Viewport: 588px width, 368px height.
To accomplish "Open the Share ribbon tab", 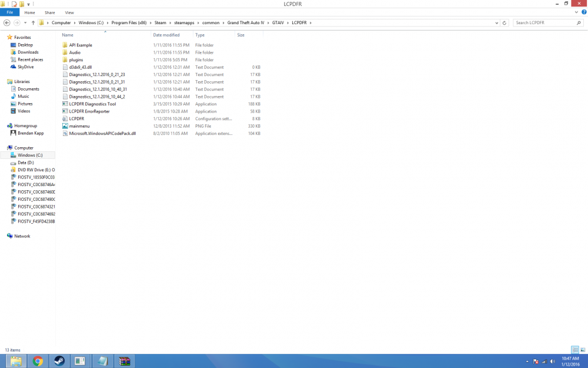I will pos(49,12).
